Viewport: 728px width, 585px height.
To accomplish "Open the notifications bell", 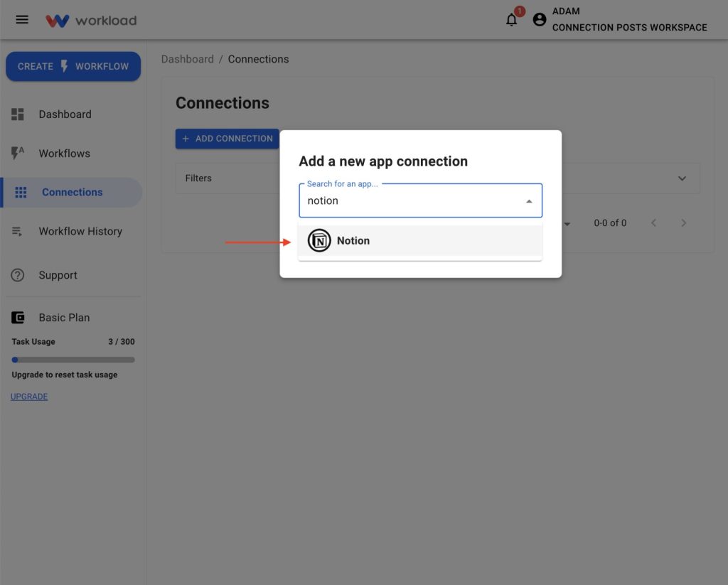I will tap(512, 20).
